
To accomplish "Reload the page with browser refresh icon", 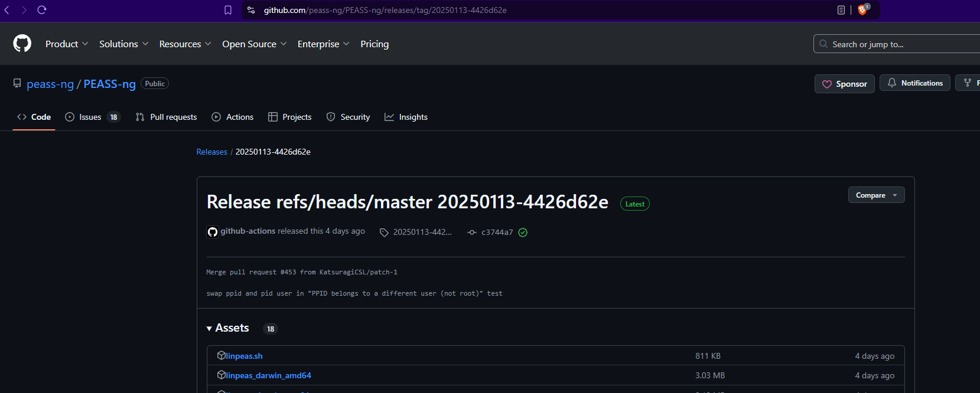I will (42, 10).
